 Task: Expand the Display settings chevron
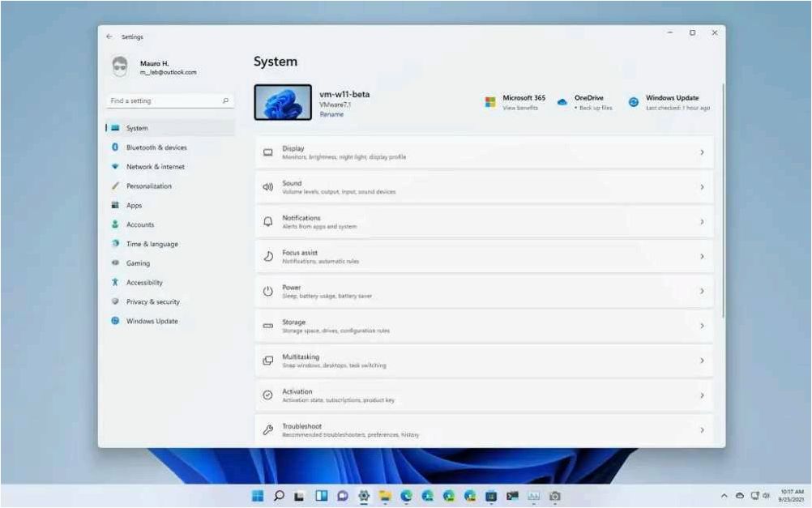tap(702, 152)
